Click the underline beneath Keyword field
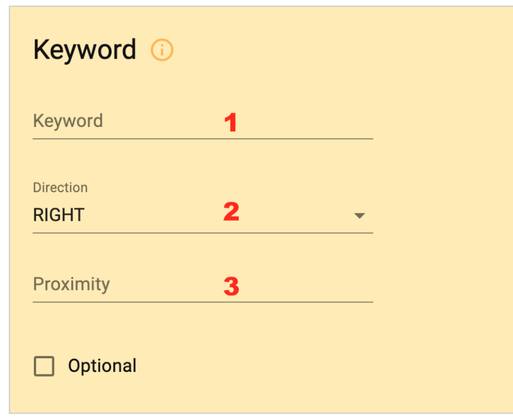 pyautogui.click(x=203, y=139)
